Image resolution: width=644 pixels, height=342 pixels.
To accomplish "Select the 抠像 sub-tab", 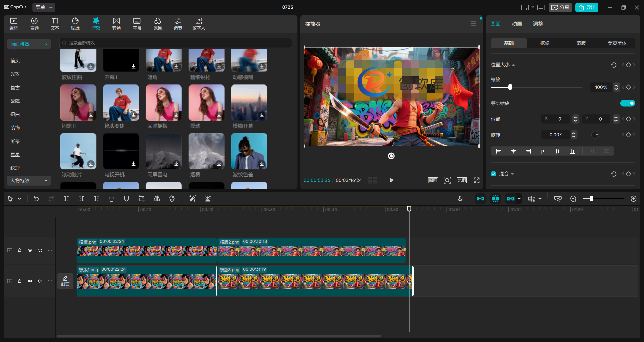I will pos(545,43).
